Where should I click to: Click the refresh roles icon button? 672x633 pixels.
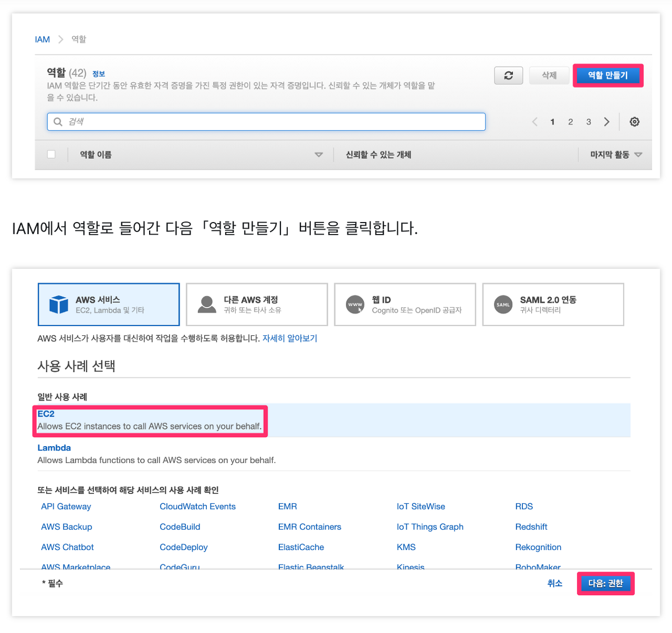point(508,76)
